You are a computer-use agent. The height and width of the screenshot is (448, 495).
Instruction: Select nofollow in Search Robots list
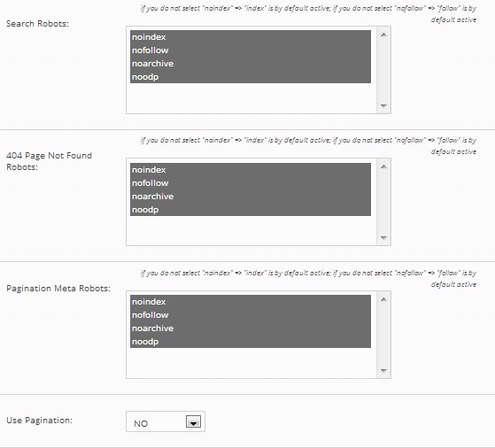(251, 50)
